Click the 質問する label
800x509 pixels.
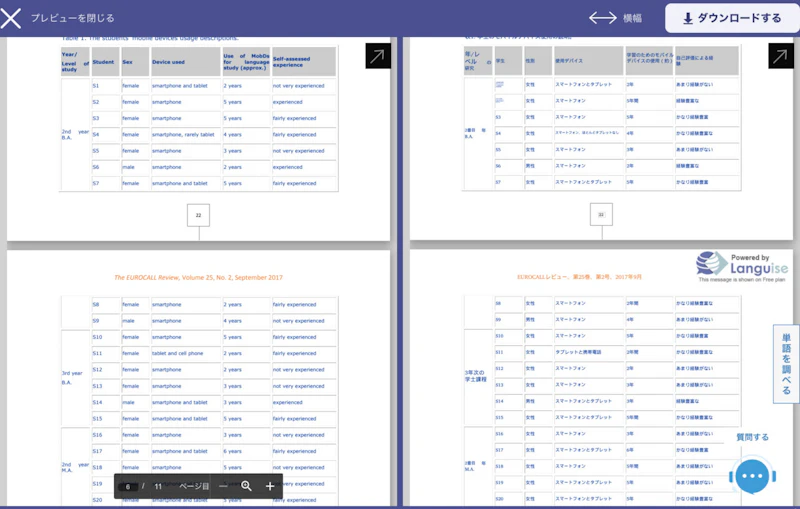coord(752,437)
